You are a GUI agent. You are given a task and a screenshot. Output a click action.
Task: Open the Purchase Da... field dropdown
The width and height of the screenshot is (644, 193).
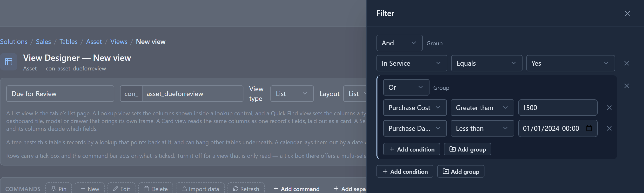click(415, 128)
